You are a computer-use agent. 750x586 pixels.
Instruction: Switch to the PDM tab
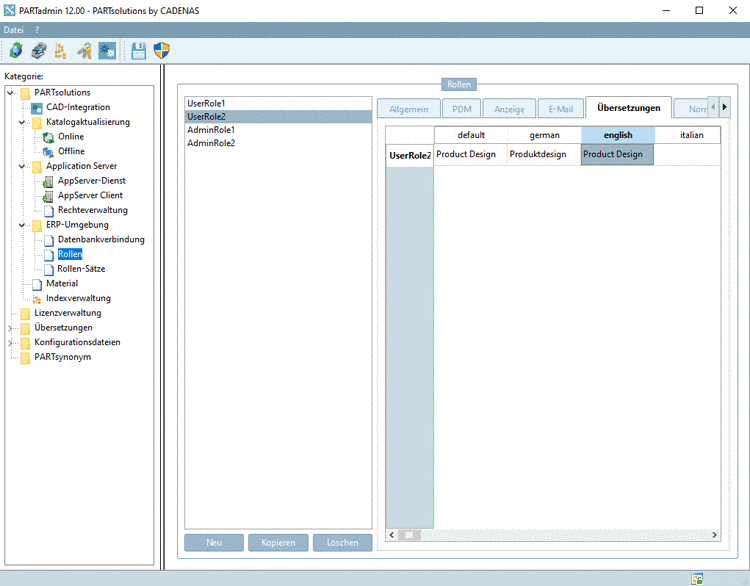pyautogui.click(x=462, y=109)
